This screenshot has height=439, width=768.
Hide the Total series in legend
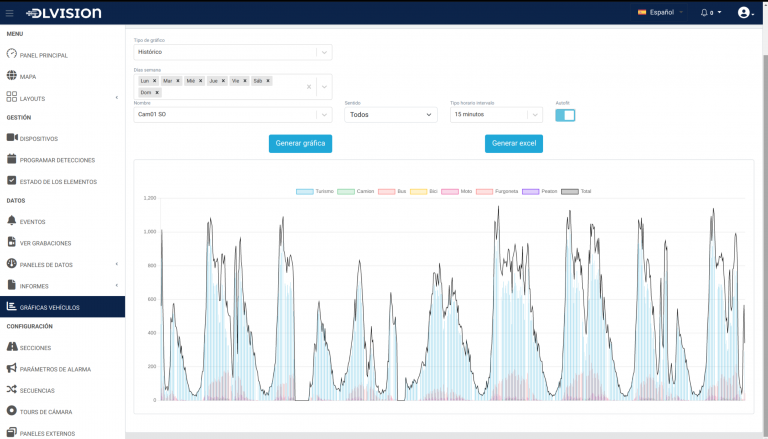click(576, 190)
